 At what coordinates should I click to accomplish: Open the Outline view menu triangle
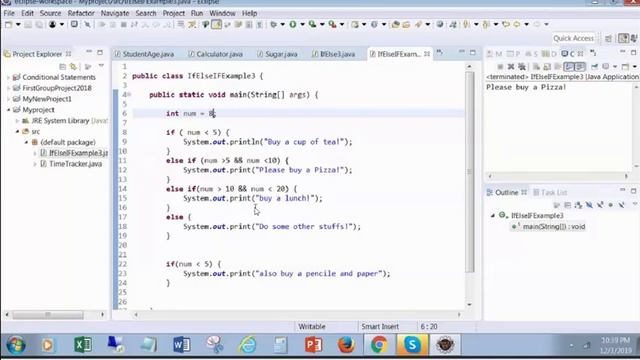pos(634,204)
